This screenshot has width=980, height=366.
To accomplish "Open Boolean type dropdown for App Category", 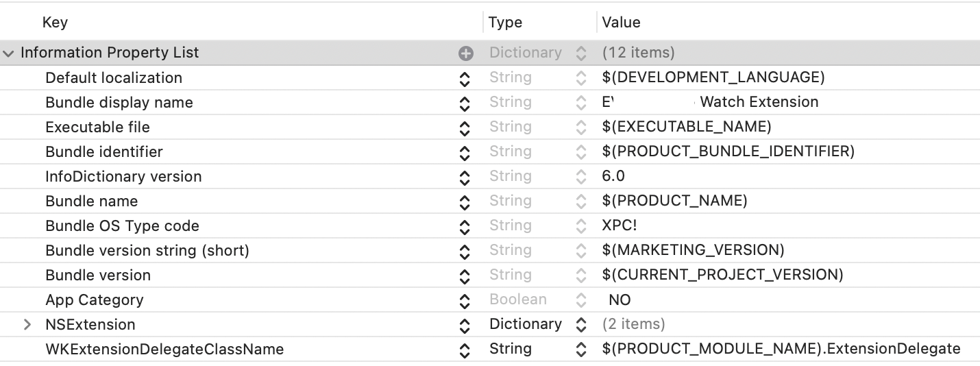I will (x=538, y=300).
